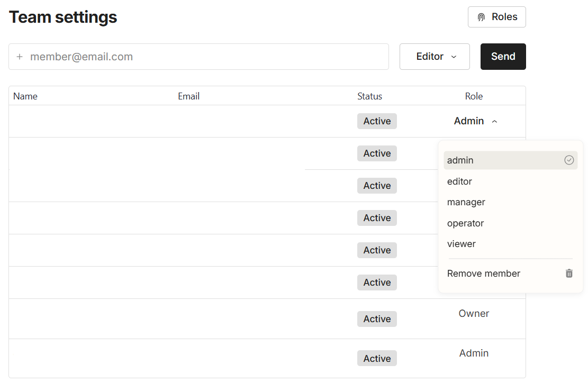
Task: Click the plus icon in the invite field
Action: 20,57
